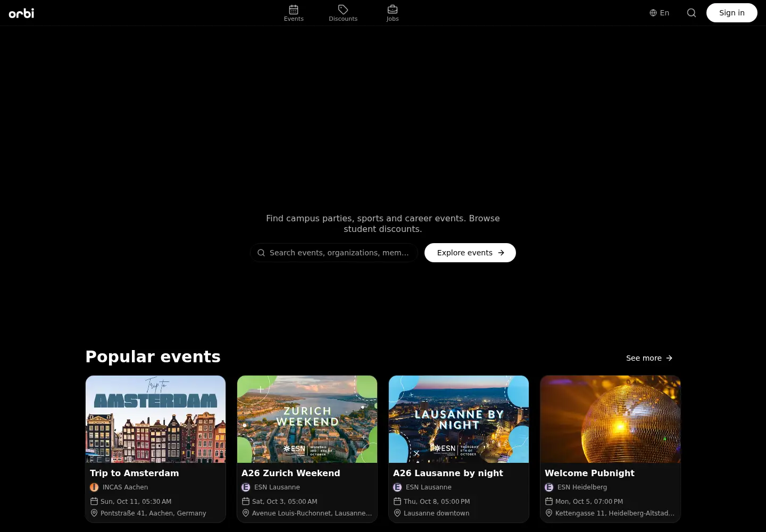Open the Jobs briefcase icon

(393, 10)
